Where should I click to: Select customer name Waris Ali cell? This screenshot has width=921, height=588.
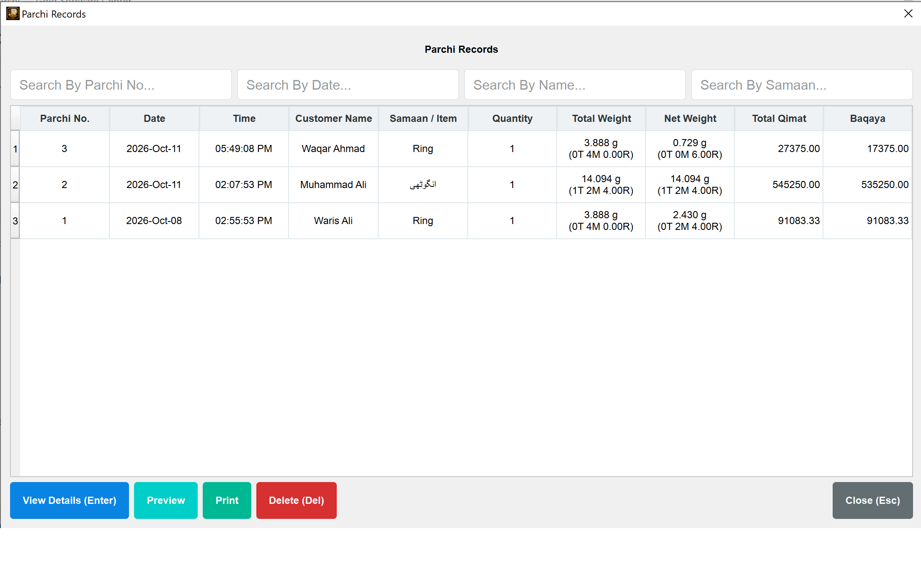tap(333, 221)
